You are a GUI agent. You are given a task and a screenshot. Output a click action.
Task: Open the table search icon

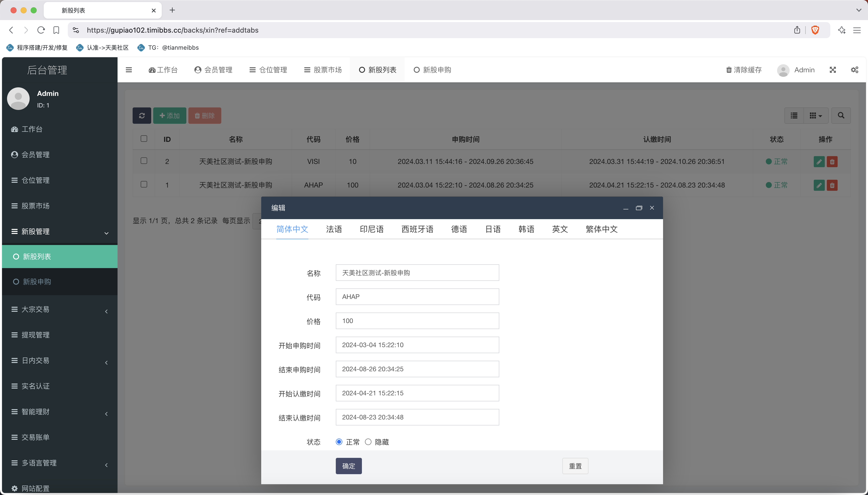(841, 115)
